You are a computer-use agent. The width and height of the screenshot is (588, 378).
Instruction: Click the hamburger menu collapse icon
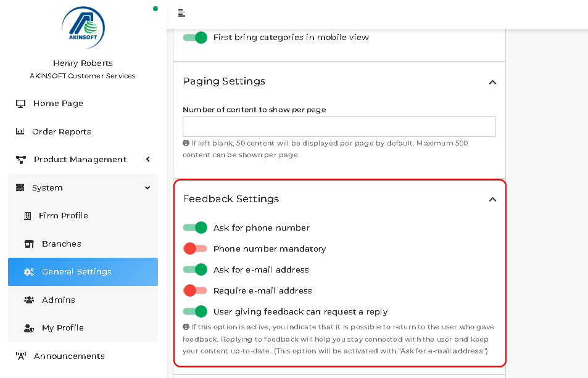pyautogui.click(x=181, y=13)
